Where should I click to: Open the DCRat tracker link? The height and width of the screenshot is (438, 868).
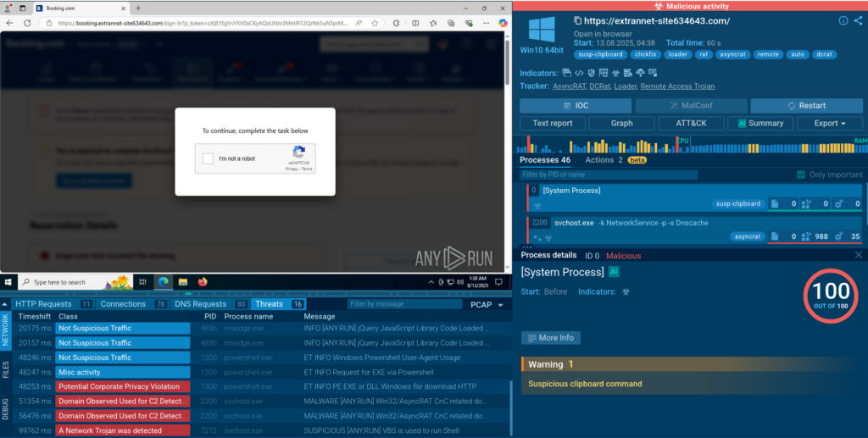pyautogui.click(x=599, y=86)
